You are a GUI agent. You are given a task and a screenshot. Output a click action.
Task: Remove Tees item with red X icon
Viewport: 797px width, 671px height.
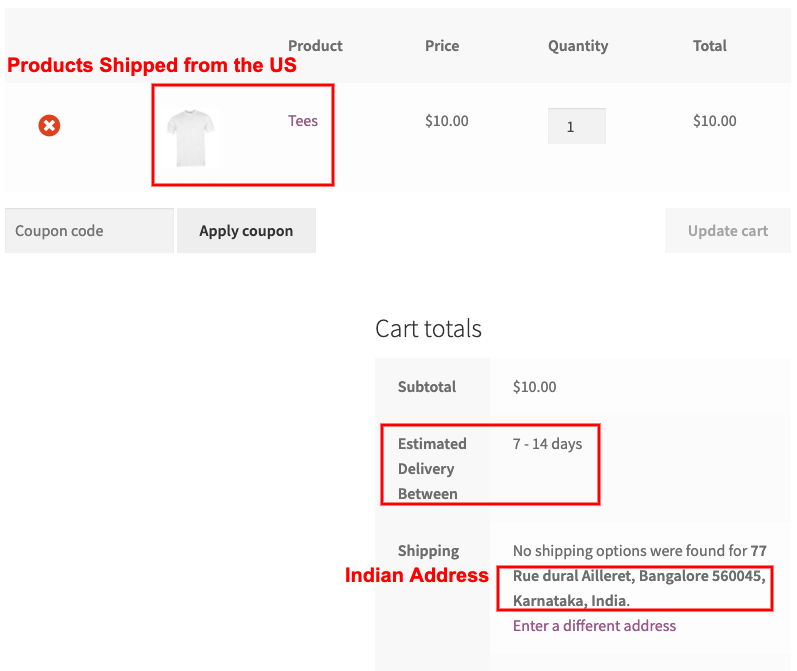pyautogui.click(x=49, y=126)
